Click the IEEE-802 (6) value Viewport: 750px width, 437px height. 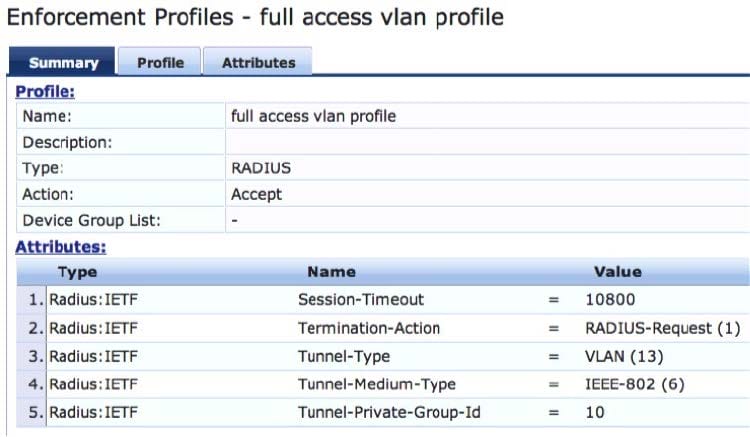pos(635,384)
